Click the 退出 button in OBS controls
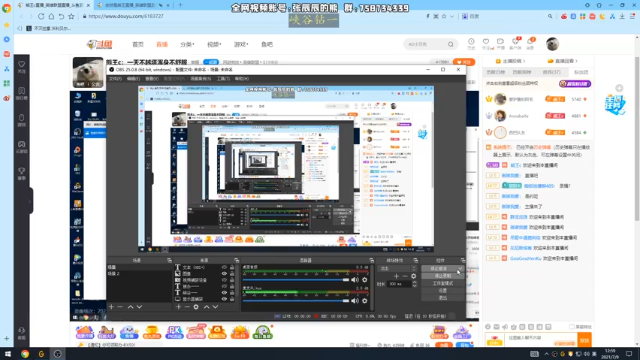The height and width of the screenshot is (360, 640). click(x=443, y=298)
